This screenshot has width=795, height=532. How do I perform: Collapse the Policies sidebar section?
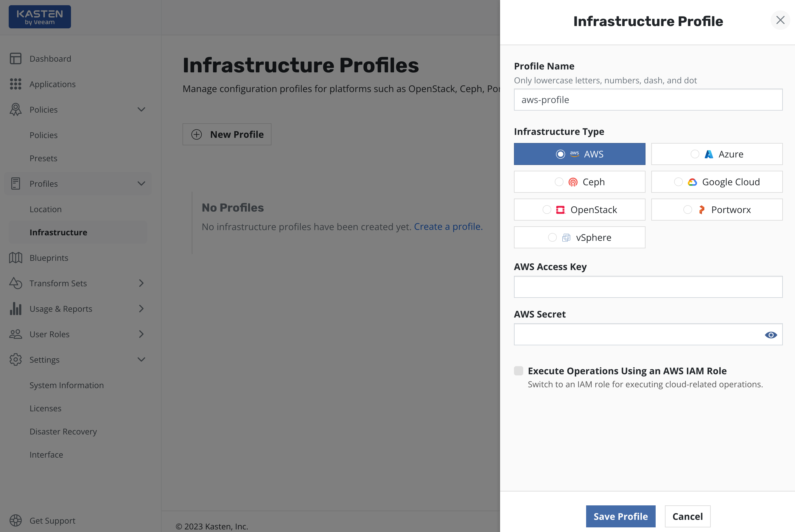[141, 110]
